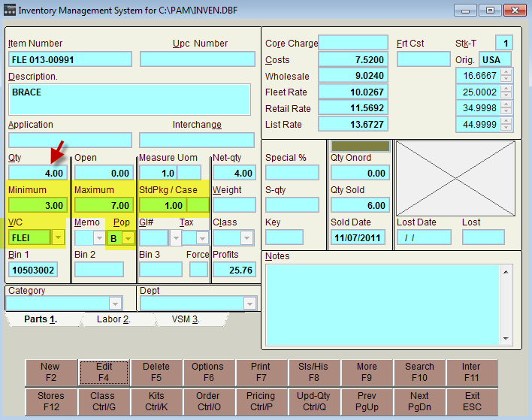Open the Tax dropdown arrow
Screen dimensions: 532x420
202,238
